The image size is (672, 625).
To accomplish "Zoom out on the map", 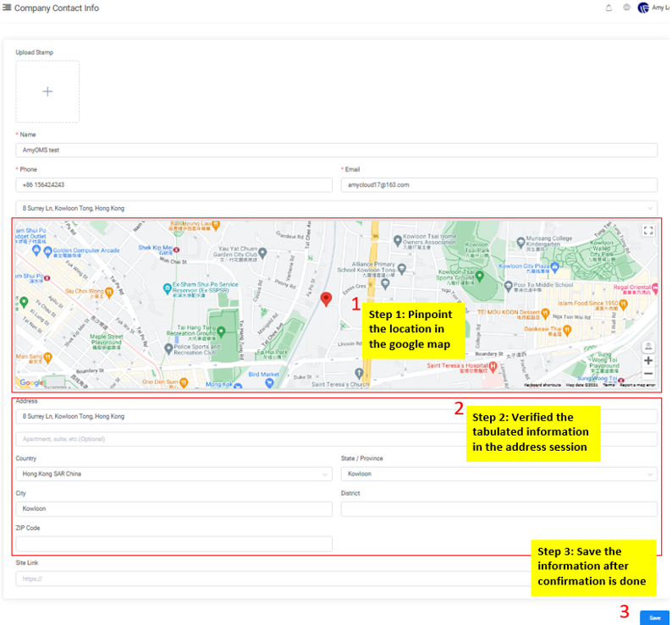I will (648, 374).
